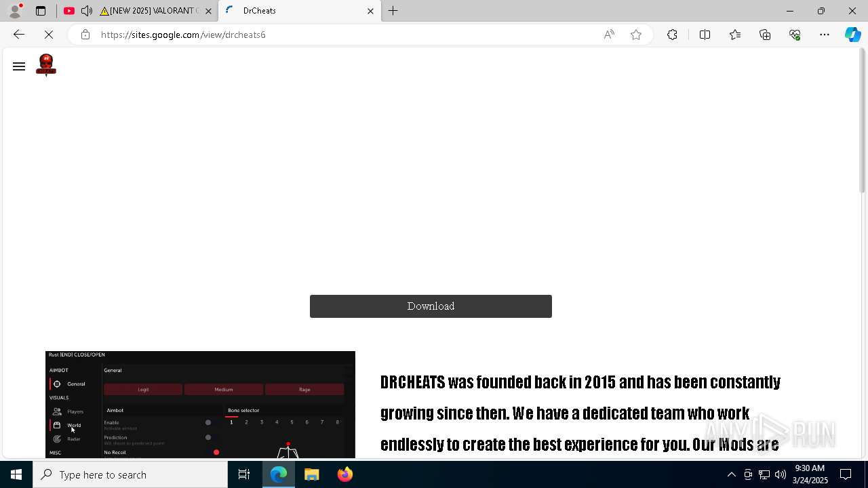Stop page loading with X icon
The width and height of the screenshot is (868, 488).
(49, 35)
